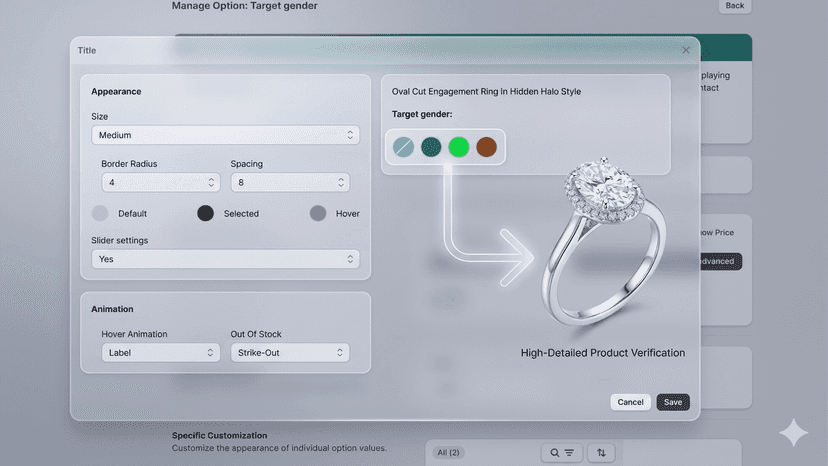
Task: Pick the Hover state color swatch
Action: tap(318, 213)
